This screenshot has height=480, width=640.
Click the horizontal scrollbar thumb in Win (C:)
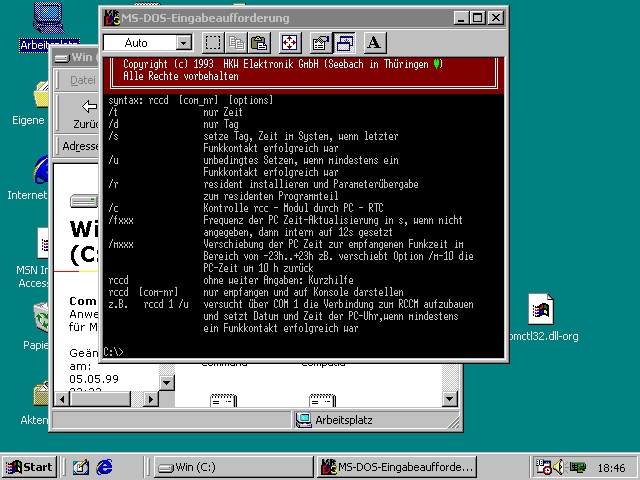pos(100,399)
